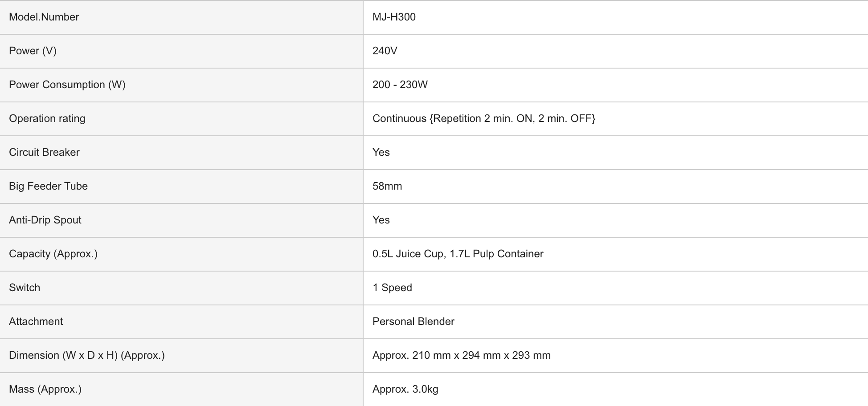Click the Model.Number label cell
Screen dimensions: 868x406
(x=44, y=17)
